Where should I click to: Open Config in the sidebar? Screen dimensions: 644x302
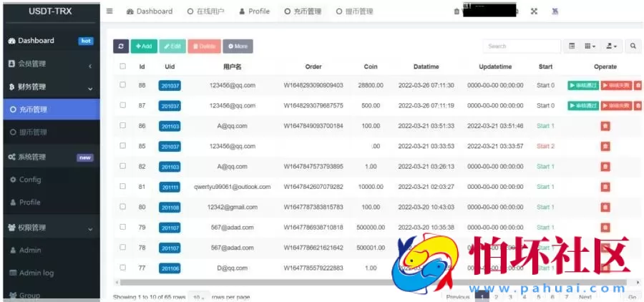(x=52, y=180)
